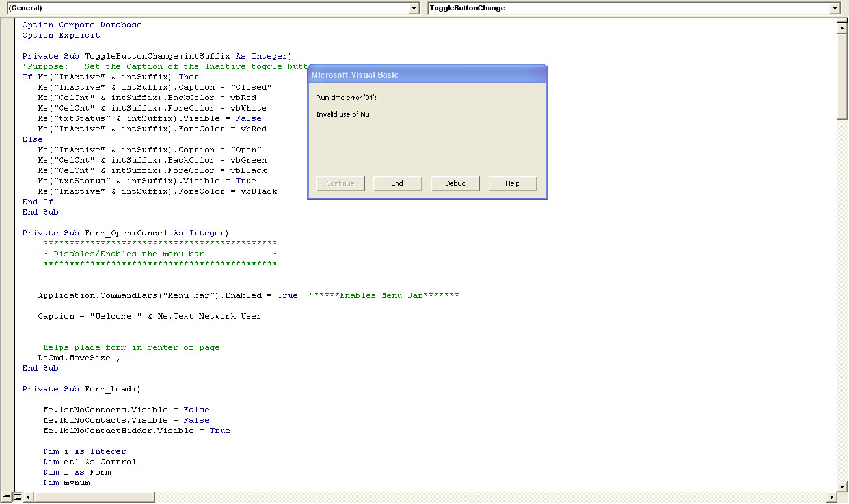The image size is (849, 504).
Task: Click margin bar beside Form_Open declaration
Action: tap(8, 233)
